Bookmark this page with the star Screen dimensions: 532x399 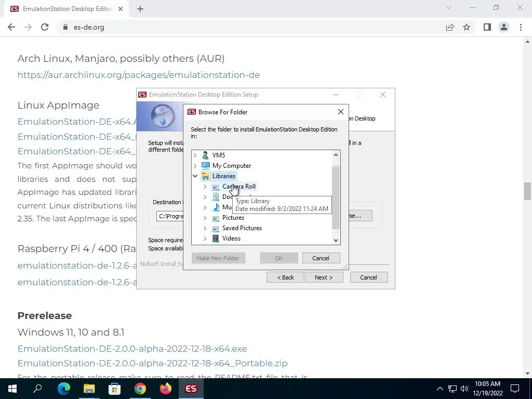click(467, 27)
